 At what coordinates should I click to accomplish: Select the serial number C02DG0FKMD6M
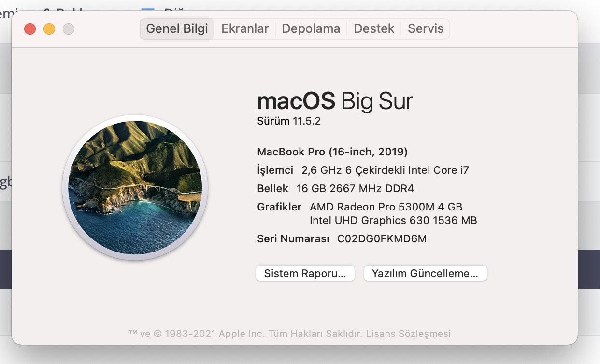click(x=382, y=238)
